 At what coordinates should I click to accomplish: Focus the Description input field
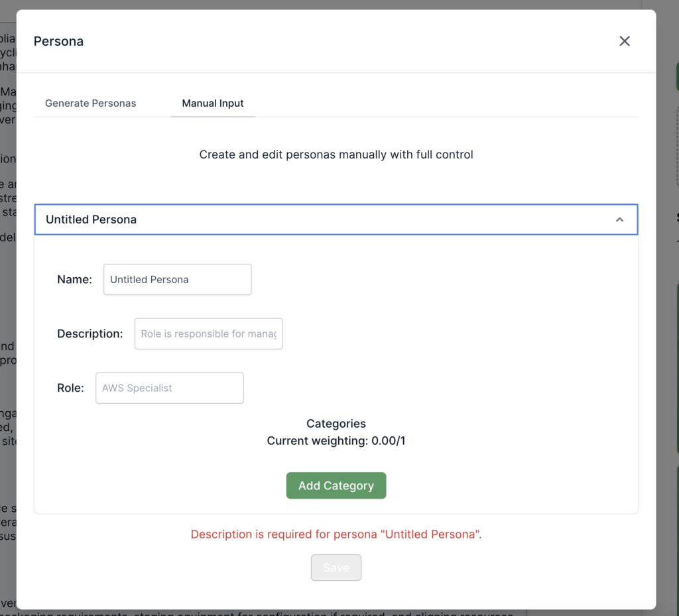(208, 334)
